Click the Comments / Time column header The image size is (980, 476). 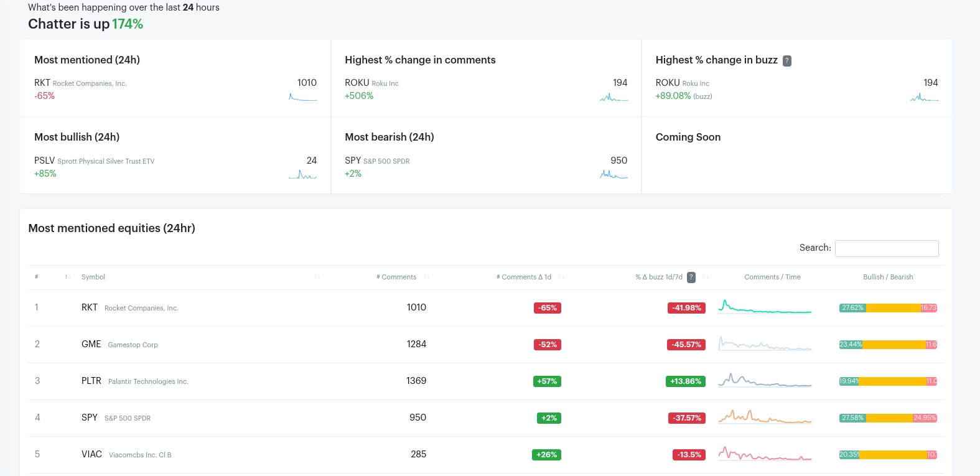click(772, 277)
